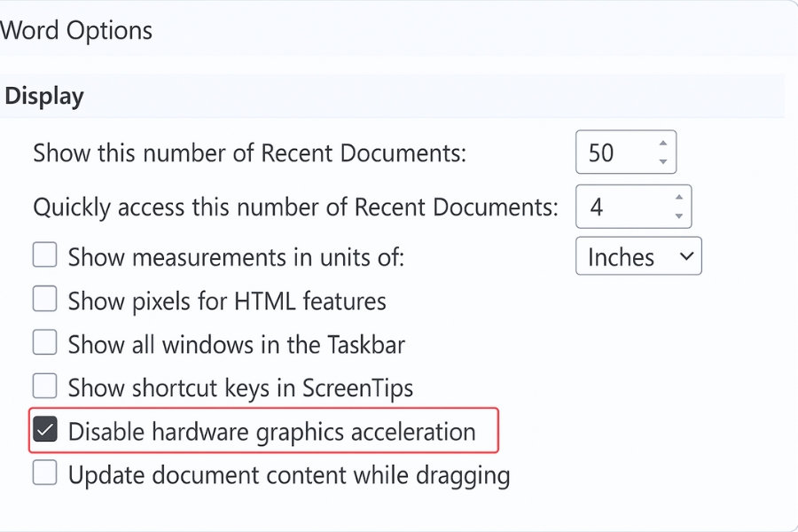Screen dimensions: 798x532
Task: Increase the Recent Documents count with up arrow
Action: [662, 143]
